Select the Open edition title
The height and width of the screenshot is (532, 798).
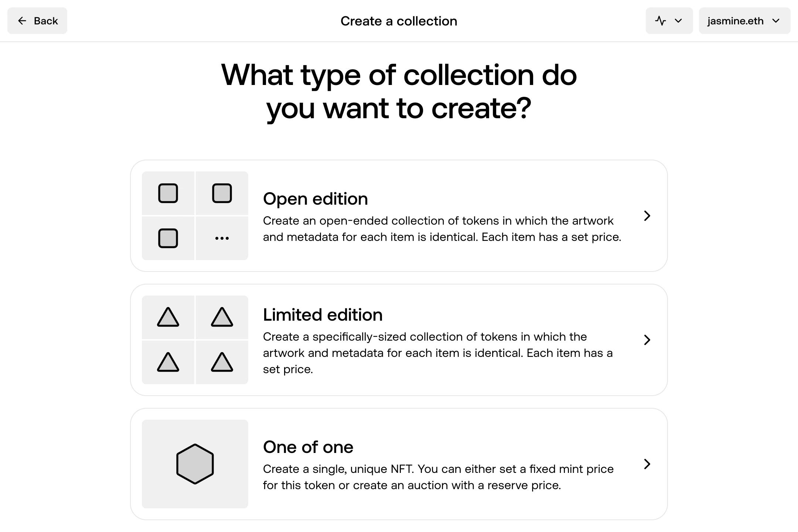315,199
